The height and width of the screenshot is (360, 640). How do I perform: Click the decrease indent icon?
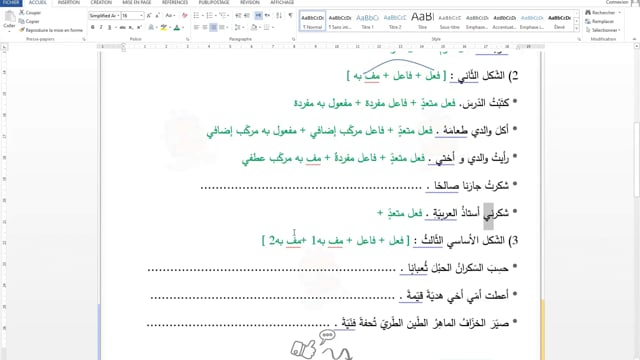(x=238, y=16)
